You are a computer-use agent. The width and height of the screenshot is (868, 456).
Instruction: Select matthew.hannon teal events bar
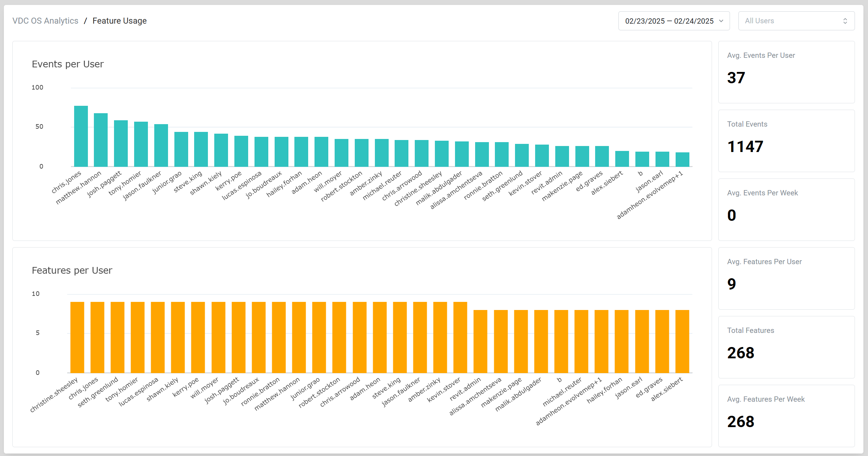101,140
